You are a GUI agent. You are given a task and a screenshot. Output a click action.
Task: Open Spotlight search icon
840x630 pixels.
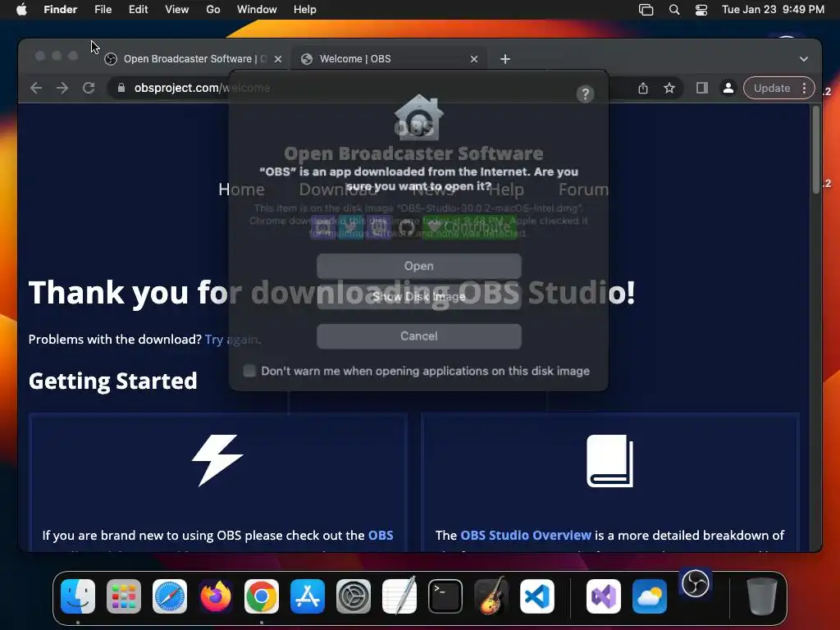[x=674, y=10]
